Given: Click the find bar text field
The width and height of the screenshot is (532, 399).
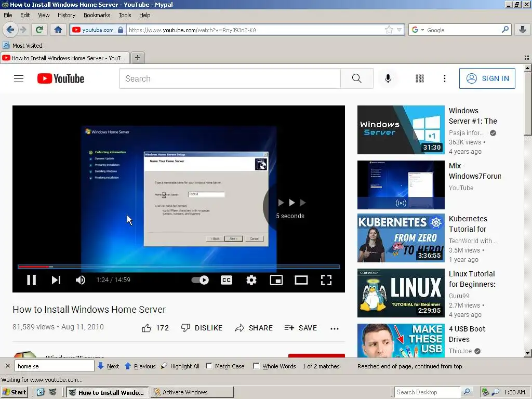Looking at the screenshot, I should click(x=54, y=366).
